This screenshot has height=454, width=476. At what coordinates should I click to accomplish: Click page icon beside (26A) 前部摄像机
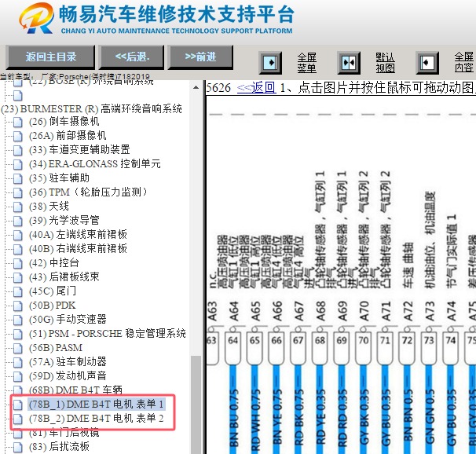pos(18,136)
